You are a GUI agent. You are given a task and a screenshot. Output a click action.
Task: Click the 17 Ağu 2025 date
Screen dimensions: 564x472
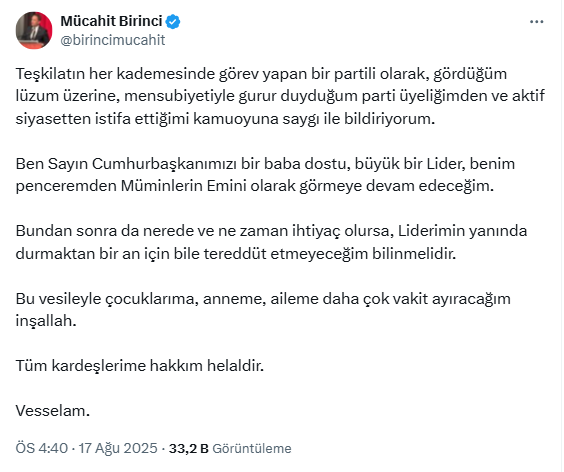click(118, 448)
